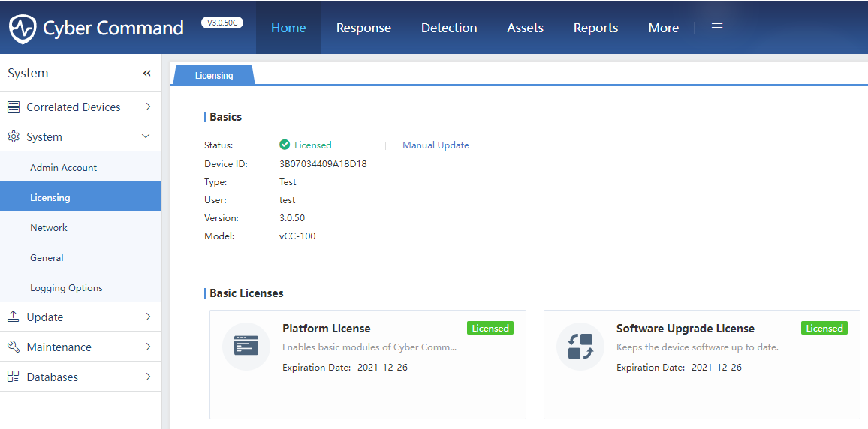Viewport: 868px width, 429px height.
Task: Click the Maintenance label in sidebar
Action: point(59,346)
